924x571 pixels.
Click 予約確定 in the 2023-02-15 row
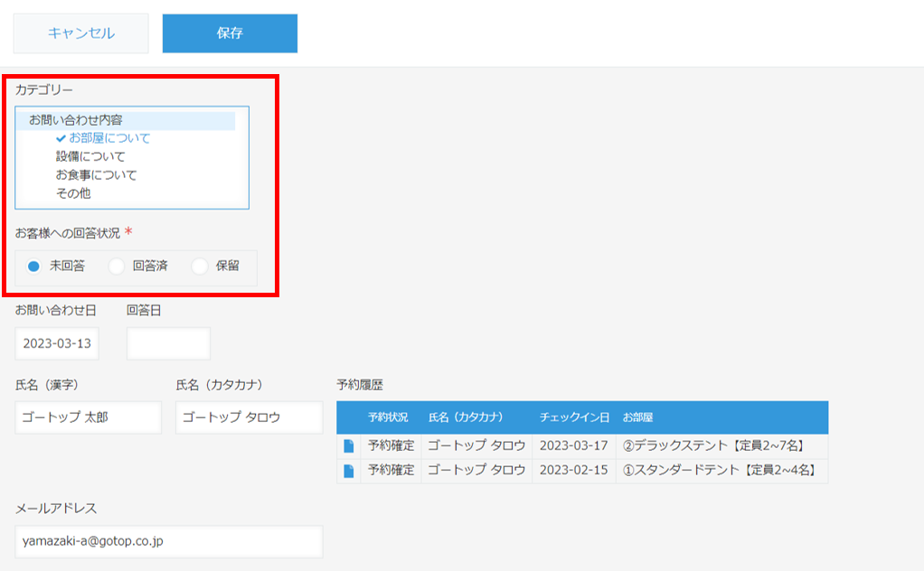click(391, 471)
